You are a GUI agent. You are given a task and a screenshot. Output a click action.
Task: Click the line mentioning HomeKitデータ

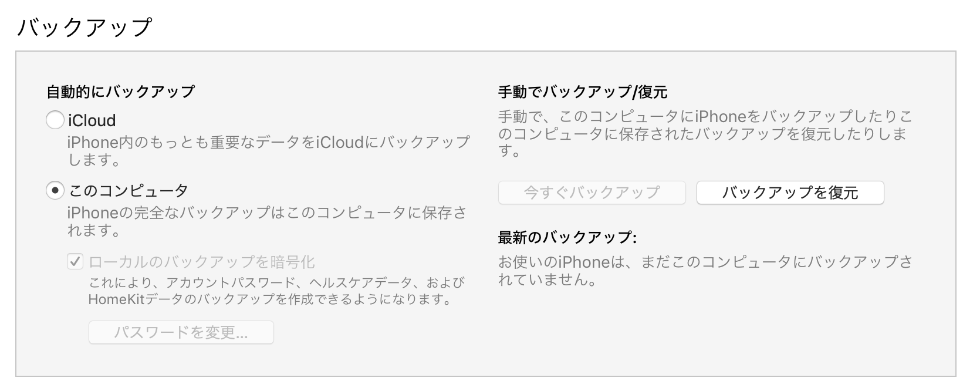pos(271,299)
